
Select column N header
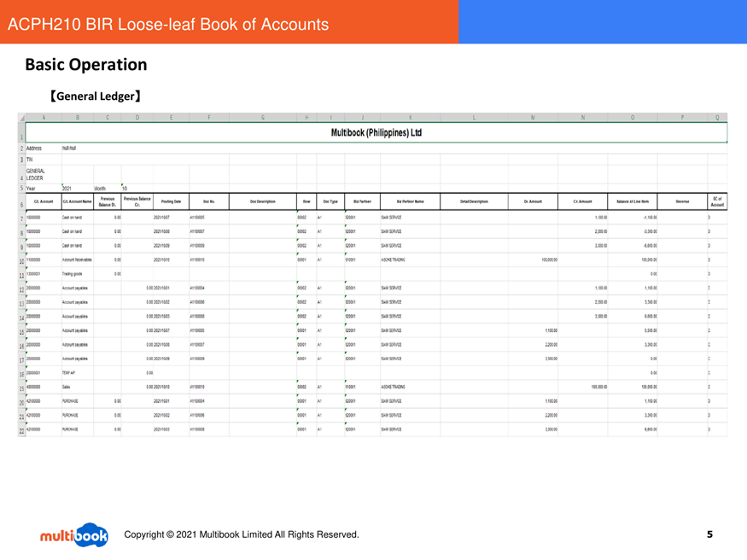pos(582,118)
